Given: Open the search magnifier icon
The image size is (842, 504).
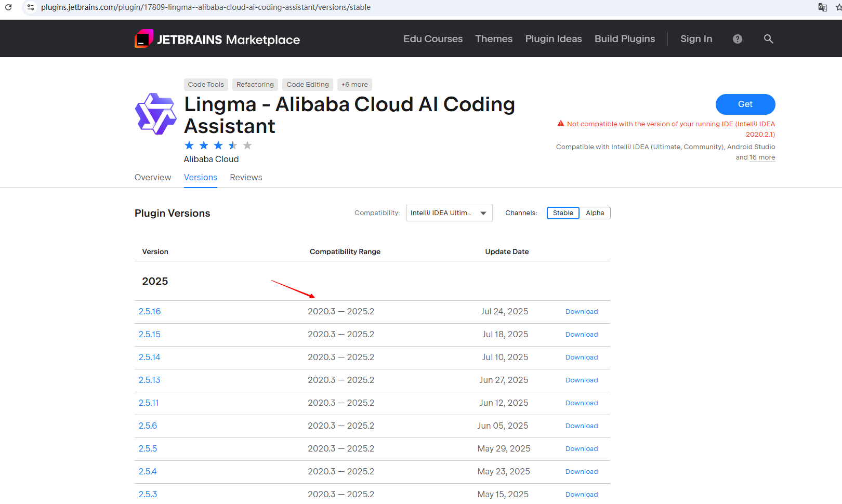Looking at the screenshot, I should [x=768, y=39].
